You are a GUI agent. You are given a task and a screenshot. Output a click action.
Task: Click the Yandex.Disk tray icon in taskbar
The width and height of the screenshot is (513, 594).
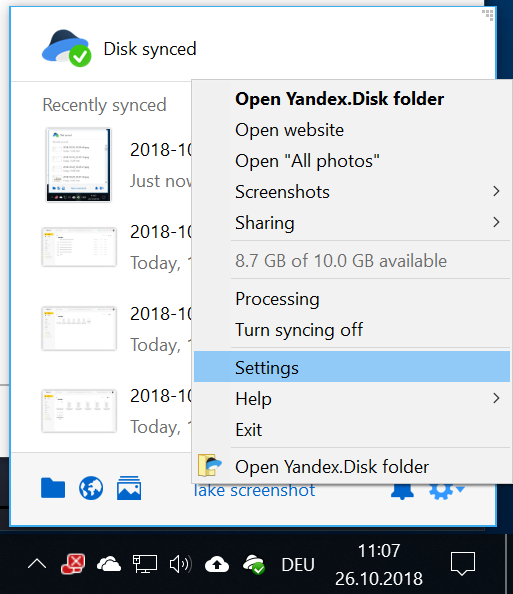coord(253,564)
